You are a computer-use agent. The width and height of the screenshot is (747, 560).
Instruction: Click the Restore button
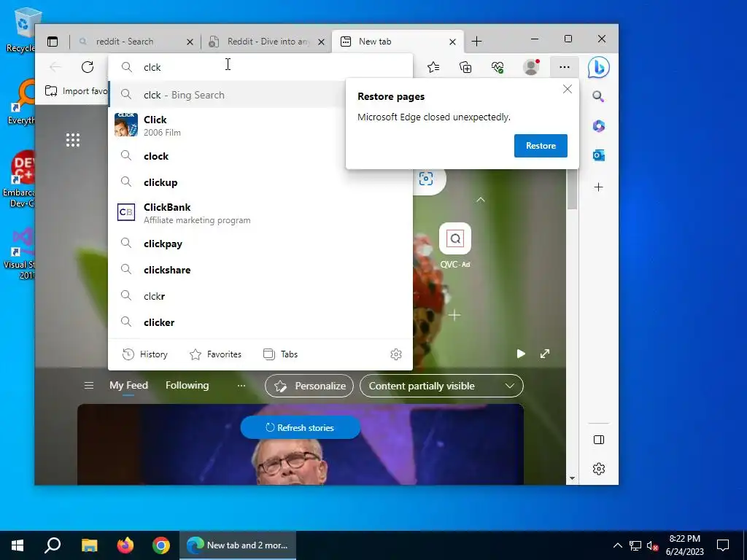click(541, 146)
